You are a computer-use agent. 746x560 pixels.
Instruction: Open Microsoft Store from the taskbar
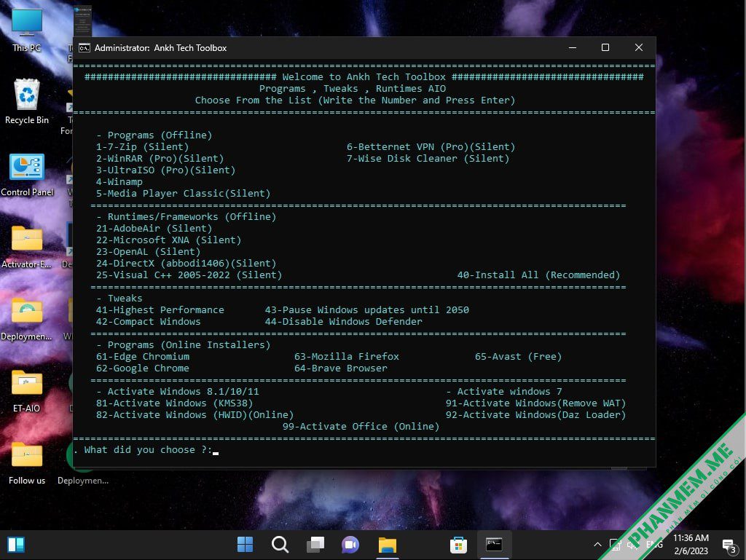coord(459,544)
